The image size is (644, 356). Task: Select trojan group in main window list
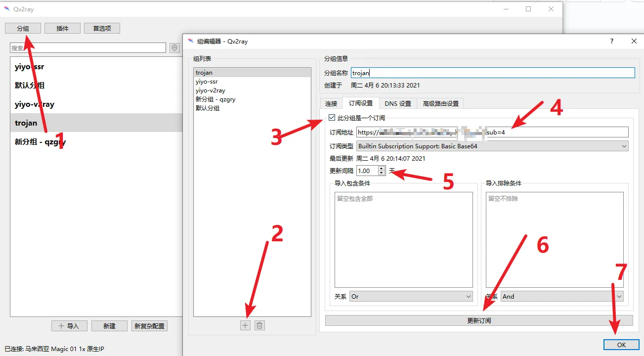(x=96, y=123)
